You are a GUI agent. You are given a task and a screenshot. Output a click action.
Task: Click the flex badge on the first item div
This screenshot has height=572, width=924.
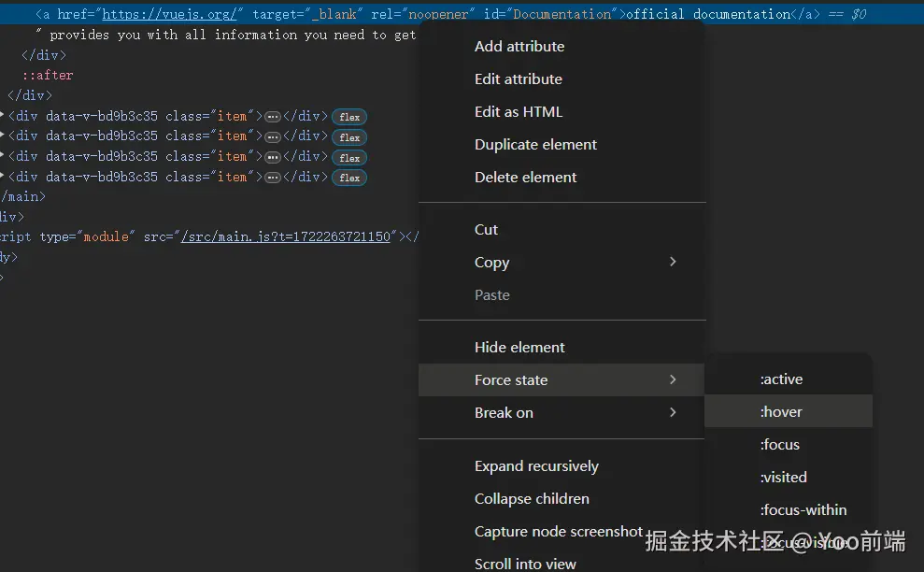point(349,117)
